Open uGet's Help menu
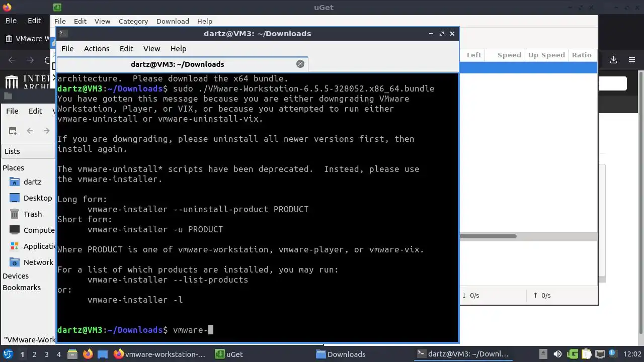The image size is (644, 362). click(205, 21)
